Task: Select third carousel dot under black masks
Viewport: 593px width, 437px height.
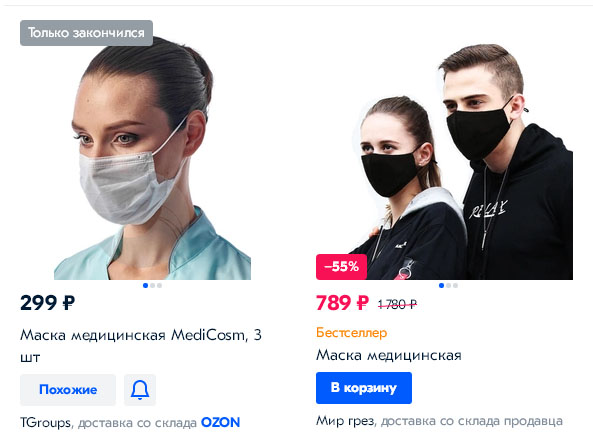Action: click(x=455, y=285)
